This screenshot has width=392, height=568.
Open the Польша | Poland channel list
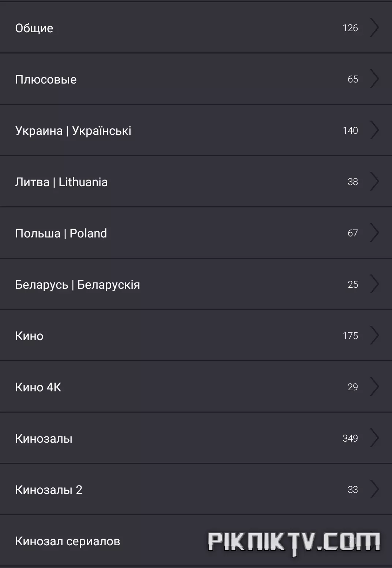pyautogui.click(x=196, y=233)
